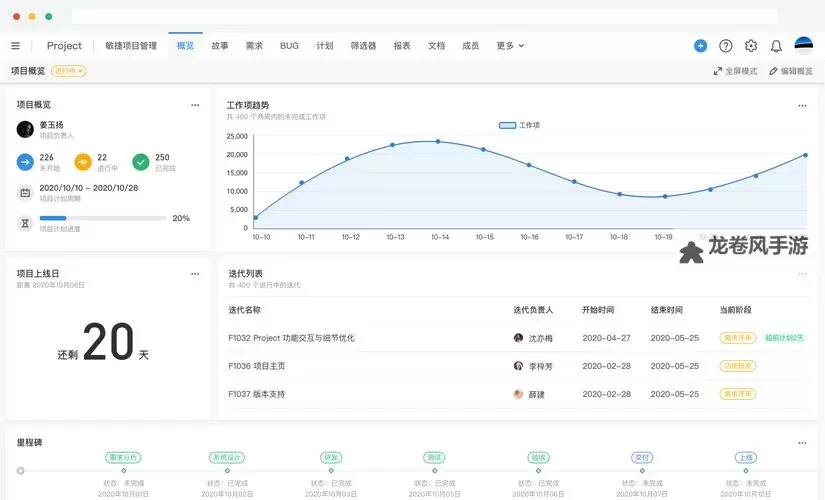Click the Project app title
825x500 pixels.
(64, 46)
